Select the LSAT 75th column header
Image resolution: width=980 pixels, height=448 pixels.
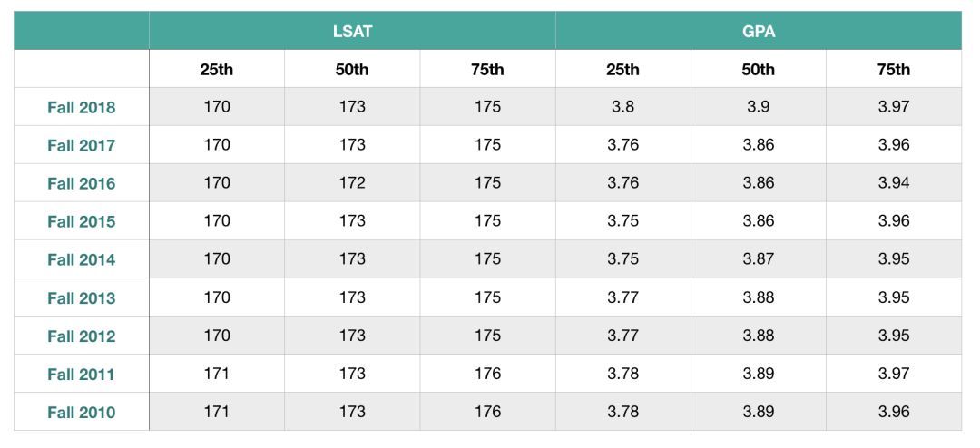(x=487, y=69)
